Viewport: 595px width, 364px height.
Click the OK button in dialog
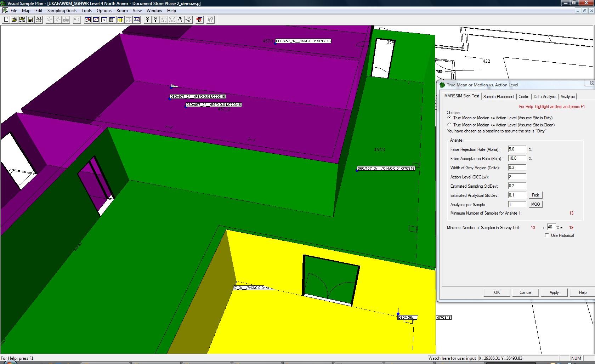coord(497,292)
